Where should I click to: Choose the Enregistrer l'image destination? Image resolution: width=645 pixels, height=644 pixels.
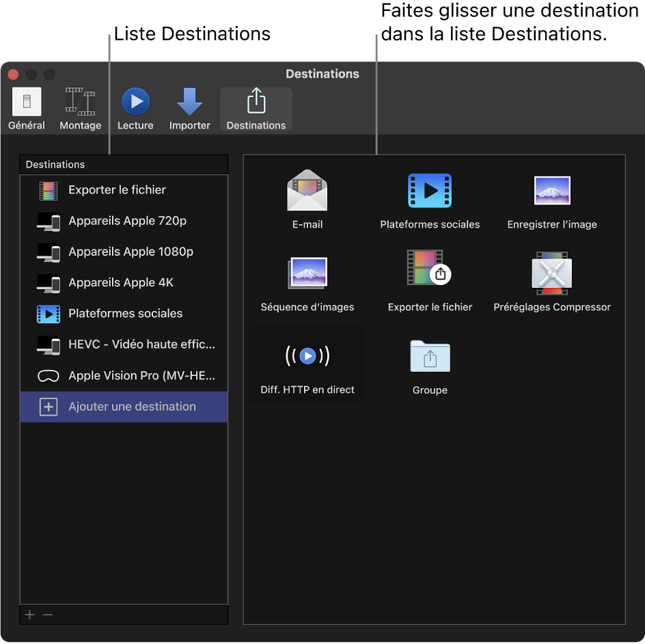coord(551,198)
